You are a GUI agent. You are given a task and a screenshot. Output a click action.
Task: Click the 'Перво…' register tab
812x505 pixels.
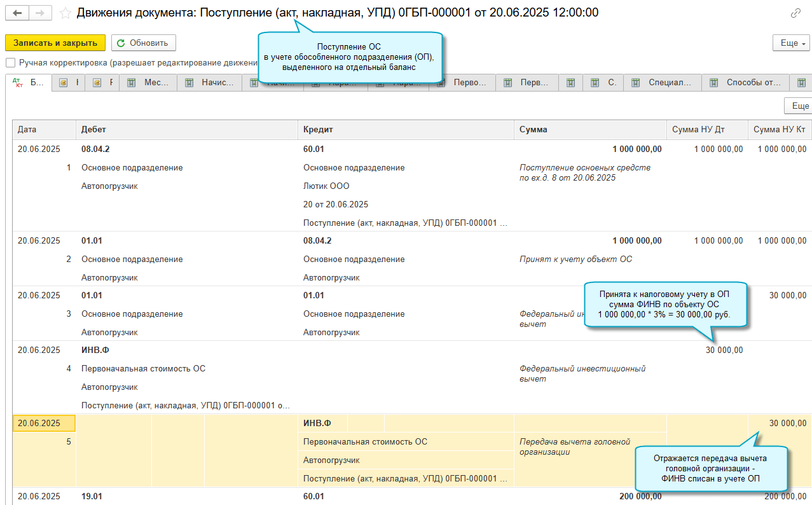point(462,83)
